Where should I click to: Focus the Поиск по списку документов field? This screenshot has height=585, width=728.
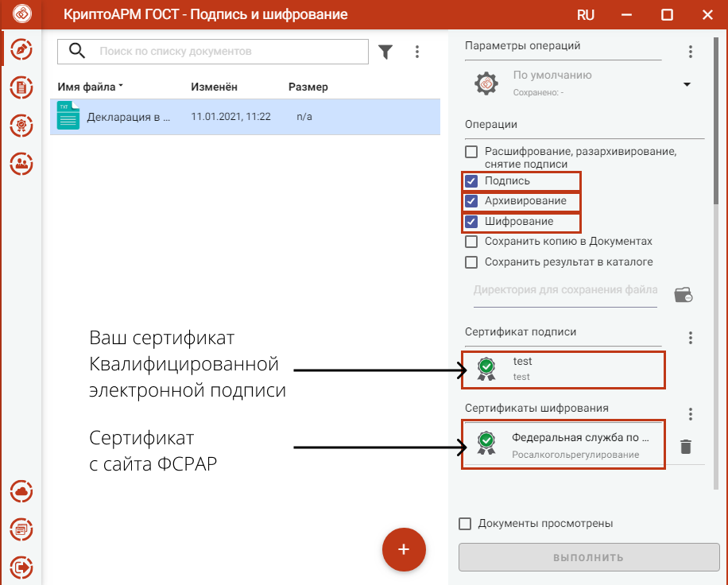(x=213, y=51)
